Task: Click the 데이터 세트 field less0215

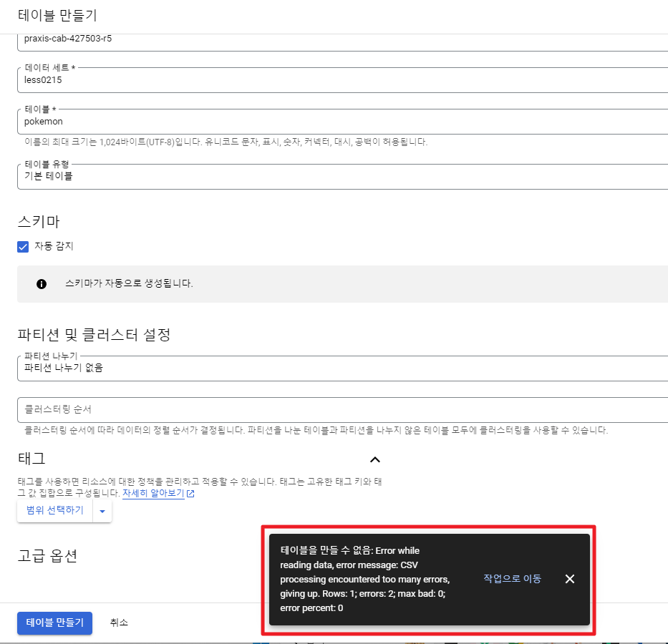Action: 342,80
